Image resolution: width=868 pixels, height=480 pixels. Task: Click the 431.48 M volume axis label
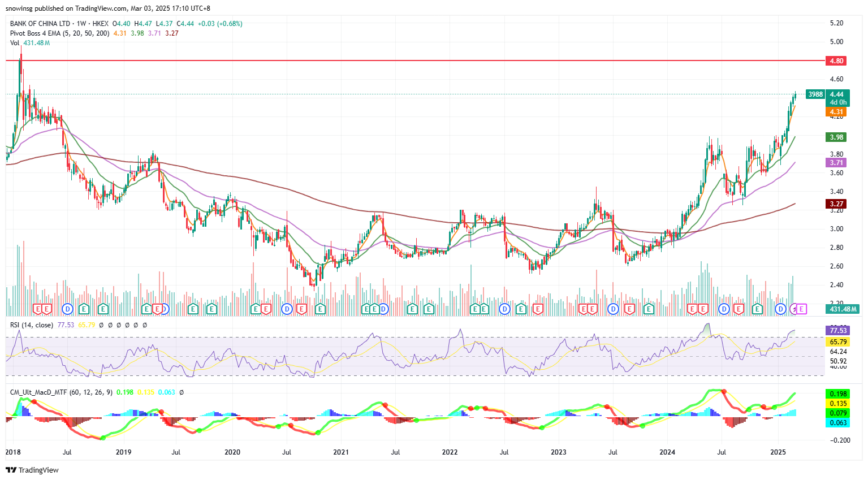tap(843, 309)
